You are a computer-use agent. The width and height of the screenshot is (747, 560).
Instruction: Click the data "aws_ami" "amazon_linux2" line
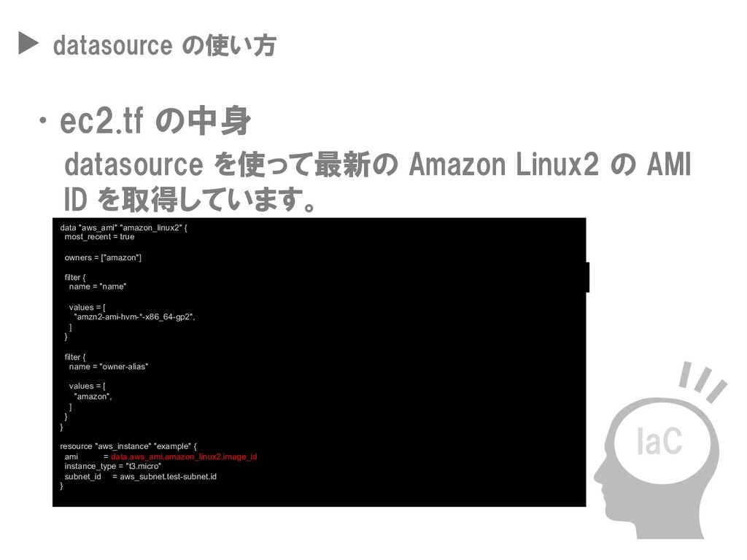[123, 227]
